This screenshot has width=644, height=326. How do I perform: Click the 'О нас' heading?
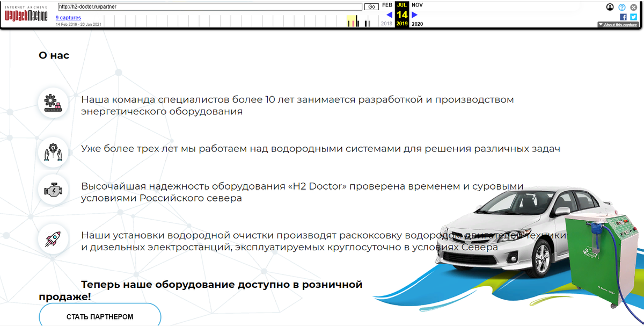pos(54,55)
